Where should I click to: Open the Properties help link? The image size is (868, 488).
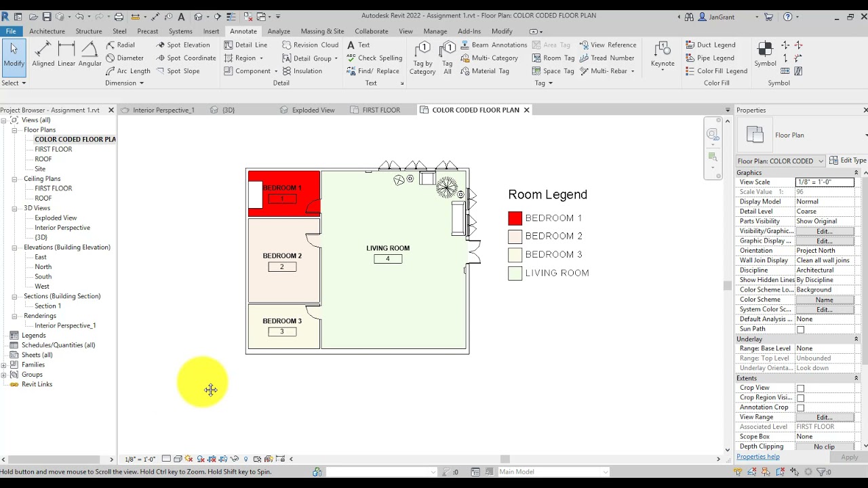point(758,457)
